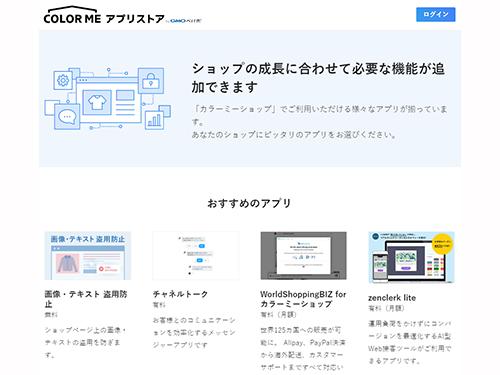This screenshot has width=500, height=375.
Task: Click the ショップの成長に合わせて headline
Action: [x=318, y=78]
